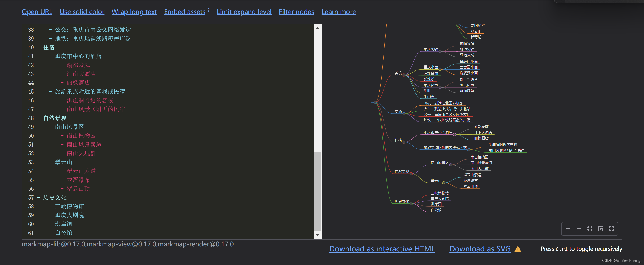Screen dimensions: 644x265
Task: Click editor line 48 自然景观 text
Action: coord(55,118)
